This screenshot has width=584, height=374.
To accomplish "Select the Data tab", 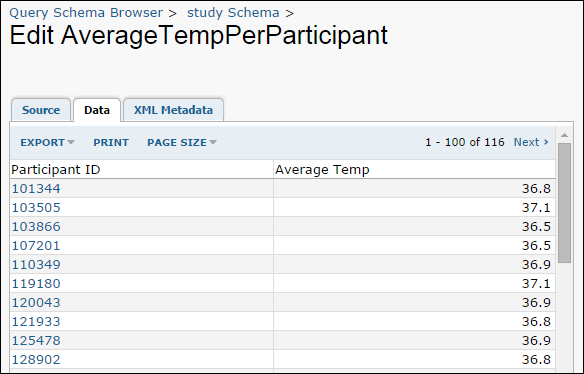I will tap(97, 110).
